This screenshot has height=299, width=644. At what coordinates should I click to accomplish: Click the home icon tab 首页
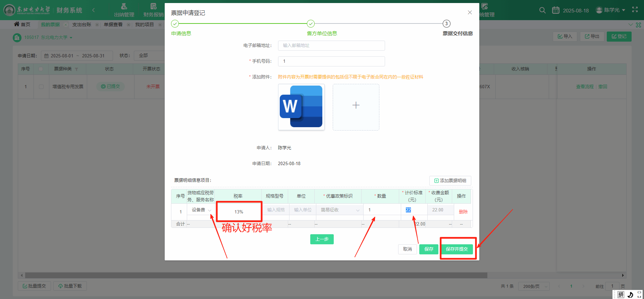point(22,24)
